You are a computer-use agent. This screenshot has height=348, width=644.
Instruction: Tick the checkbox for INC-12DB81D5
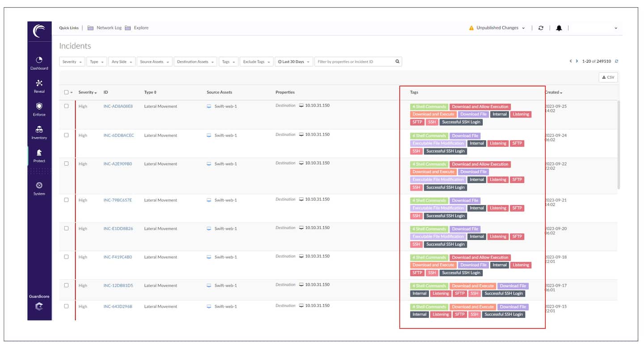[x=66, y=285]
